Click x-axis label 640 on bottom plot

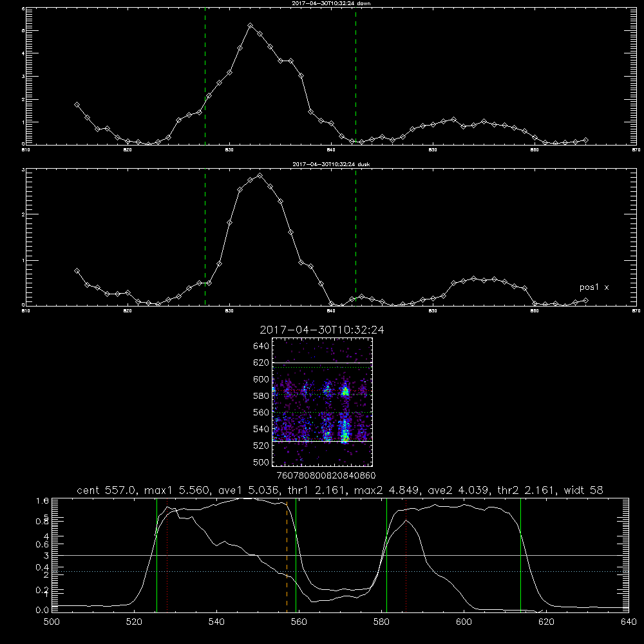coord(629,621)
